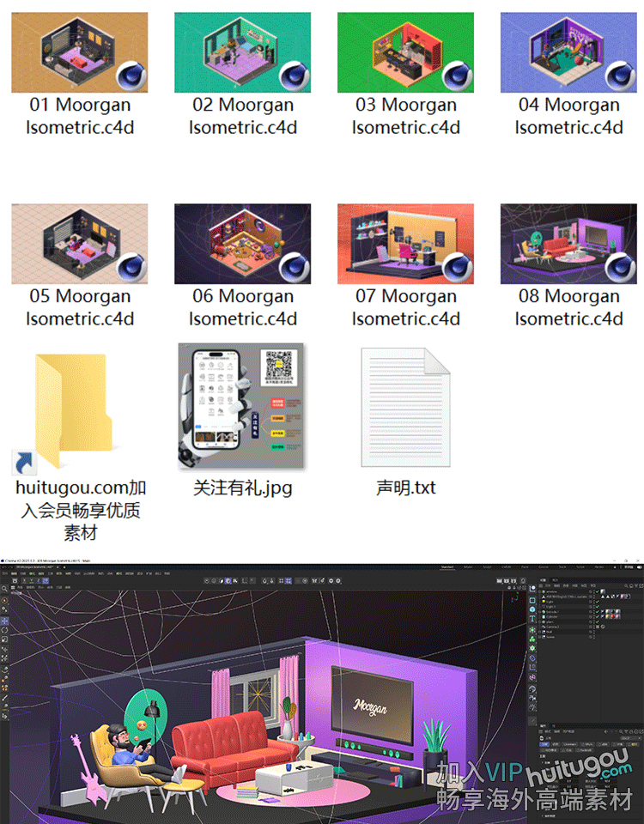Open the 01 Moorgan Isometric.c4d file
The image size is (644, 824).
tap(79, 53)
